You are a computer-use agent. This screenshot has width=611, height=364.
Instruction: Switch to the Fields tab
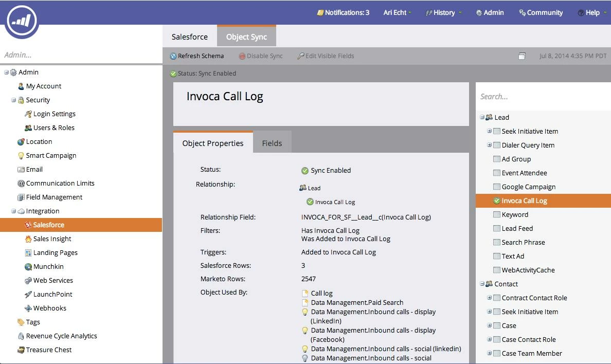[x=272, y=143]
